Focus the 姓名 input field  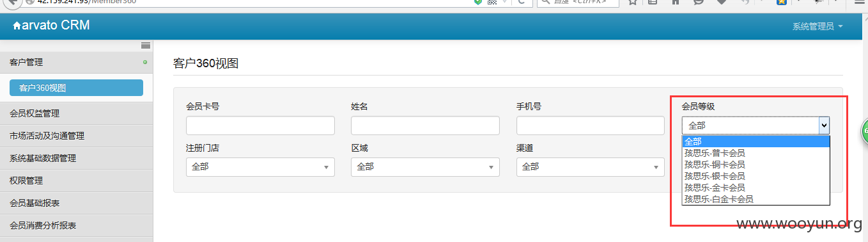425,125
